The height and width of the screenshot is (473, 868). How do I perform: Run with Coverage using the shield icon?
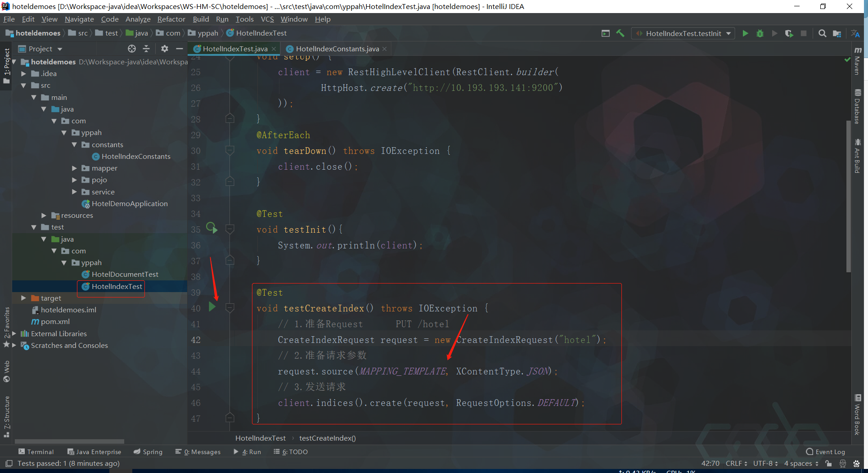coord(789,33)
